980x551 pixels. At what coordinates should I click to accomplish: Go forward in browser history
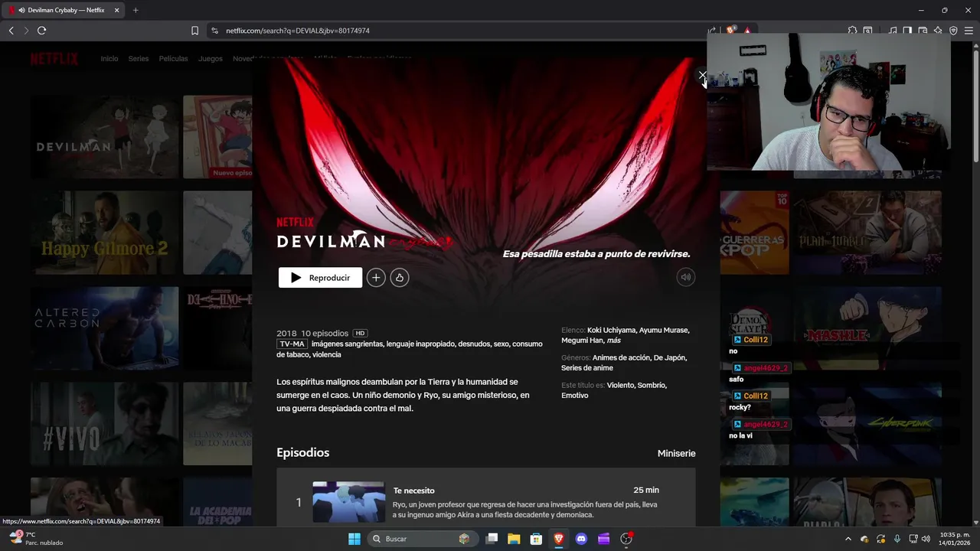click(26, 31)
